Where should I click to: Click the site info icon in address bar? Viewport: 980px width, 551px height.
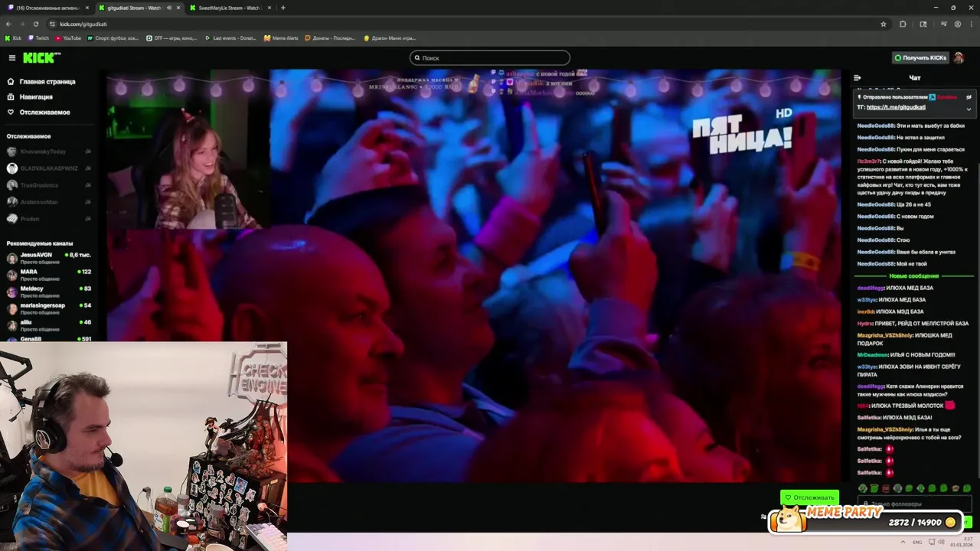(x=52, y=24)
